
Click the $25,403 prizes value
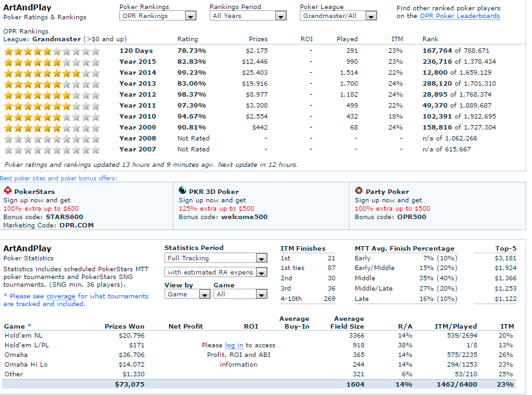pyautogui.click(x=255, y=73)
